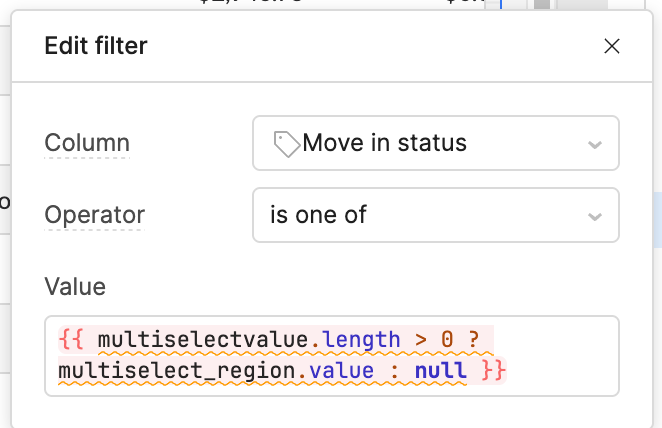Viewport: 662px width, 428px height.
Task: Place cursor on the null keyword
Action: click(441, 371)
